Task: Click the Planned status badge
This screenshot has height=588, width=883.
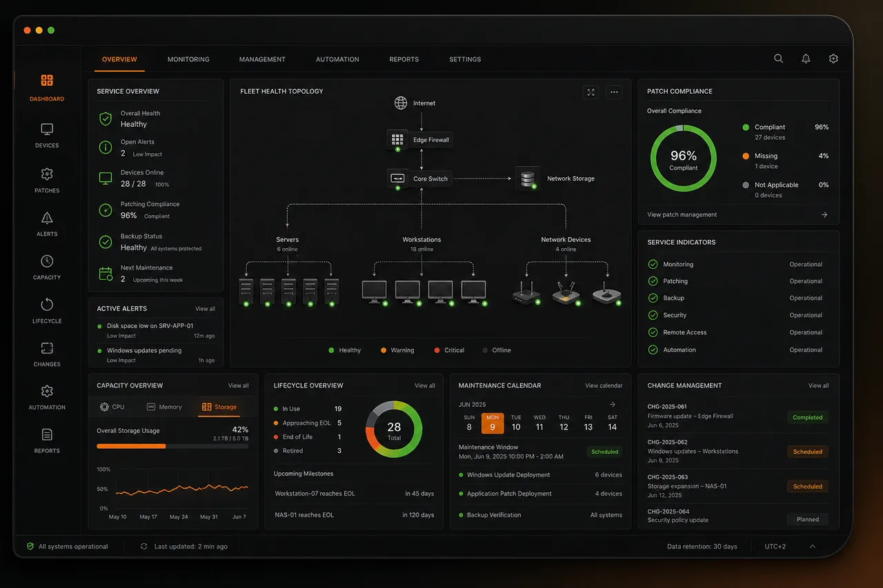Action: click(808, 520)
